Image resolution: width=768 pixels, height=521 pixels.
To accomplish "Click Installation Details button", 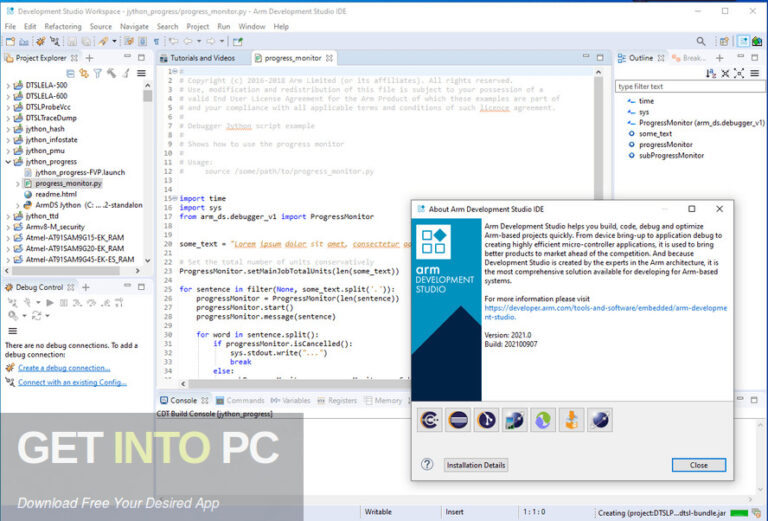I will pos(476,465).
